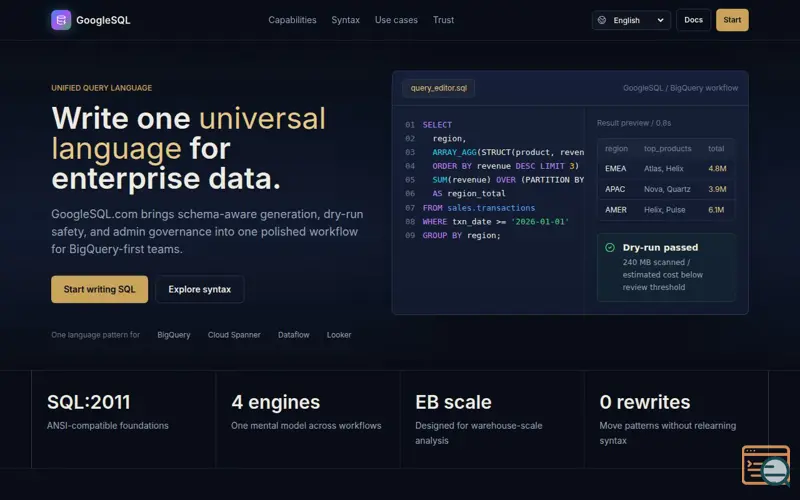Click the SELECT keyword on line 01
The width and height of the screenshot is (800, 500).
click(x=437, y=124)
